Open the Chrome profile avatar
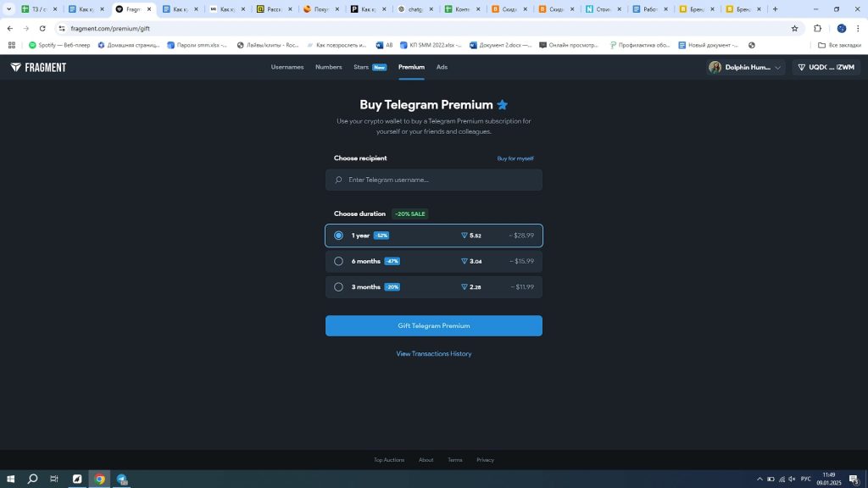The height and width of the screenshot is (488, 868). [842, 28]
